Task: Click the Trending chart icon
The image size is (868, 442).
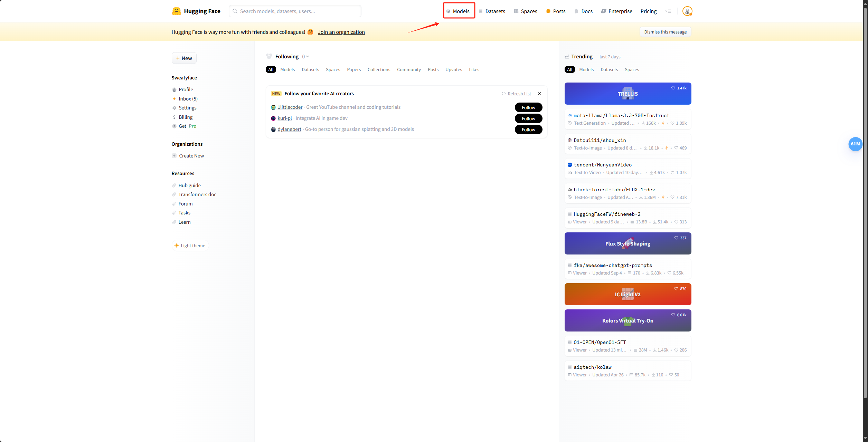Action: point(567,57)
